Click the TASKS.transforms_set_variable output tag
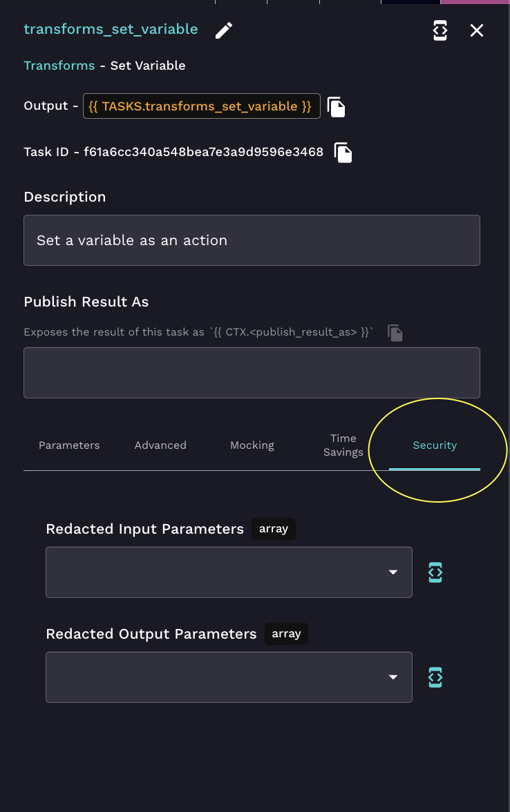 [201, 106]
